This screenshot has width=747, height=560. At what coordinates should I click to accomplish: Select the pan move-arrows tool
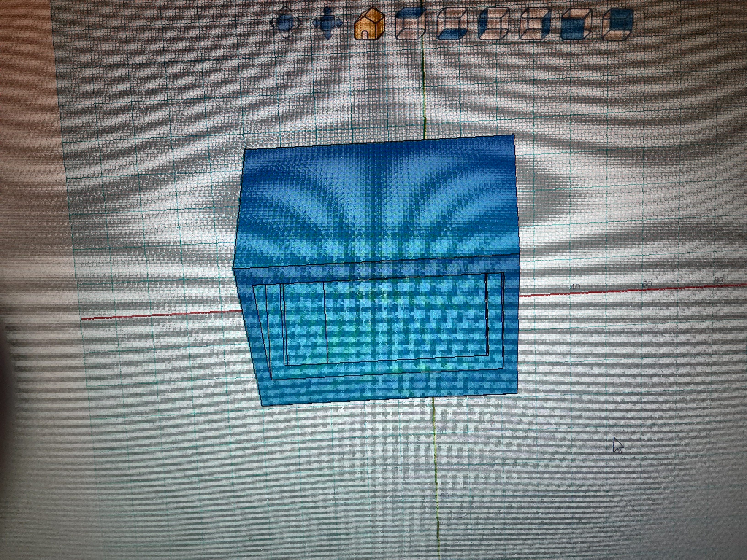pos(327,23)
